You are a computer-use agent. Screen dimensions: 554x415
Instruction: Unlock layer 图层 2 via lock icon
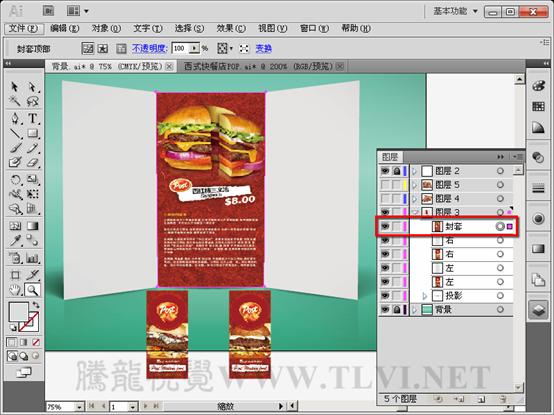[397, 171]
